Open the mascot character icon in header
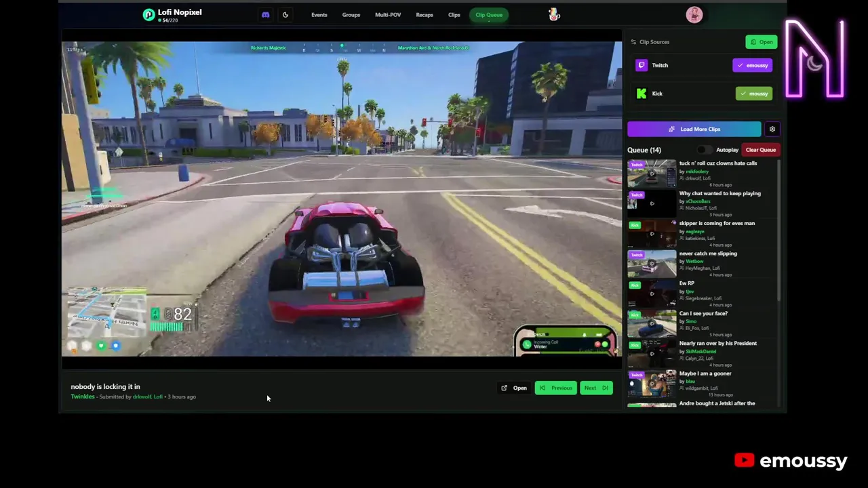Image resolution: width=868 pixels, height=488 pixels. point(554,14)
